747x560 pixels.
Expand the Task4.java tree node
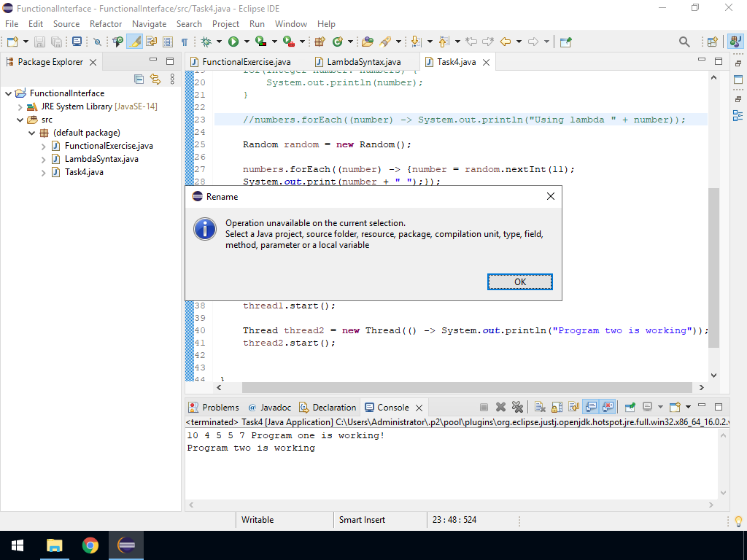(x=44, y=173)
